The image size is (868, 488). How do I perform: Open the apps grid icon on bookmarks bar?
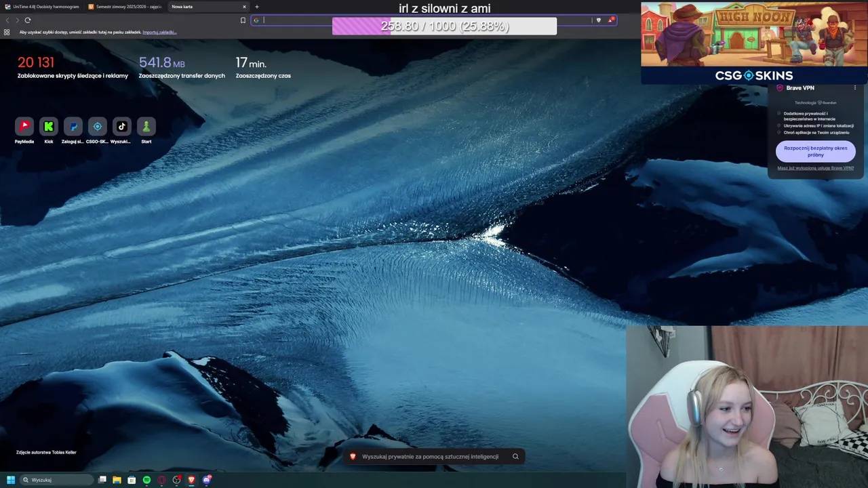coord(7,32)
